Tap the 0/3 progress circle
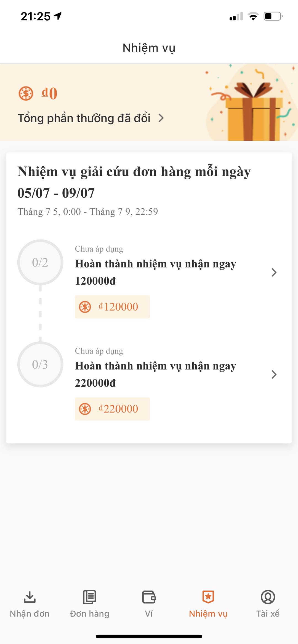Screen dimensions: 298x644 coord(40,364)
